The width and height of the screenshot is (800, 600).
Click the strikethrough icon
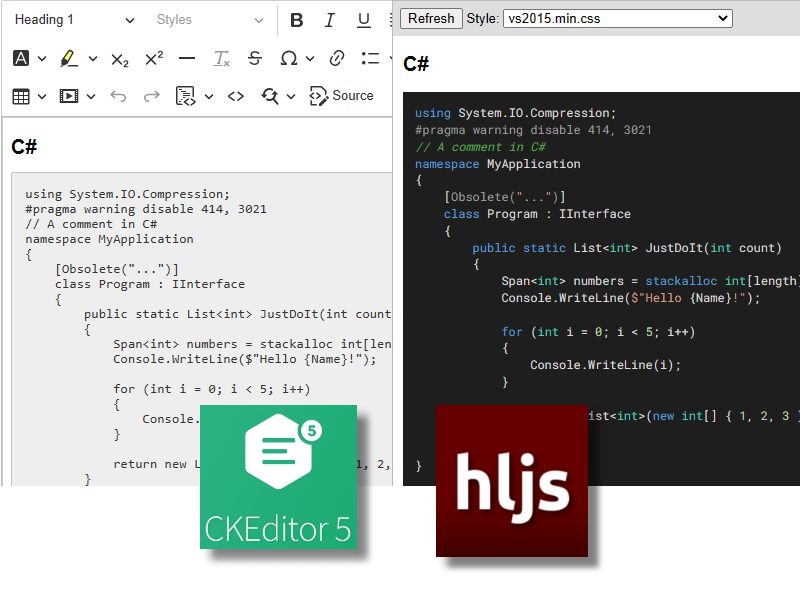pyautogui.click(x=255, y=59)
